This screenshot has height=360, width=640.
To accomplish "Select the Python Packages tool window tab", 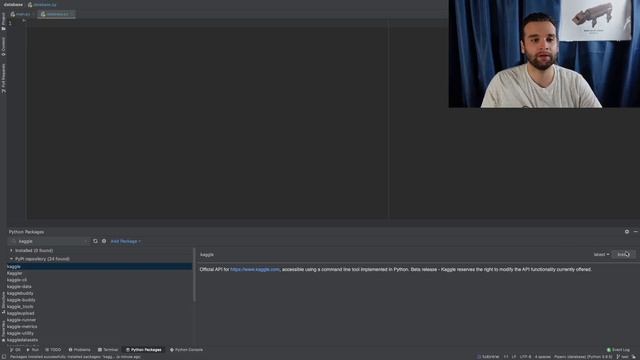I will point(144,350).
